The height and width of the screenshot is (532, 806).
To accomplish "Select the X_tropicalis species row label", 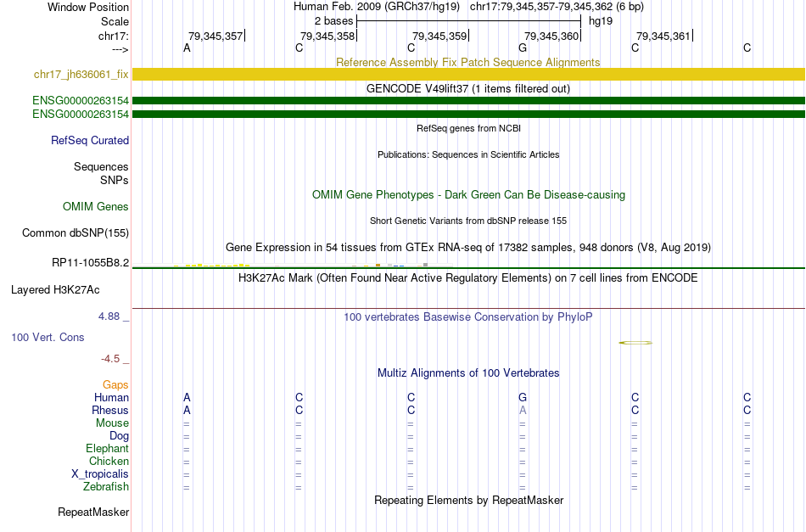I will [x=100, y=474].
